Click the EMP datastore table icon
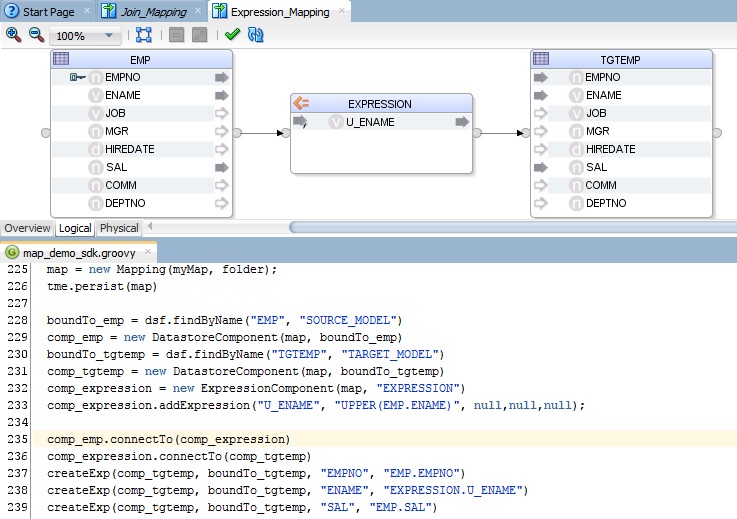Viewport: 737px width, 519px height. (x=61, y=59)
